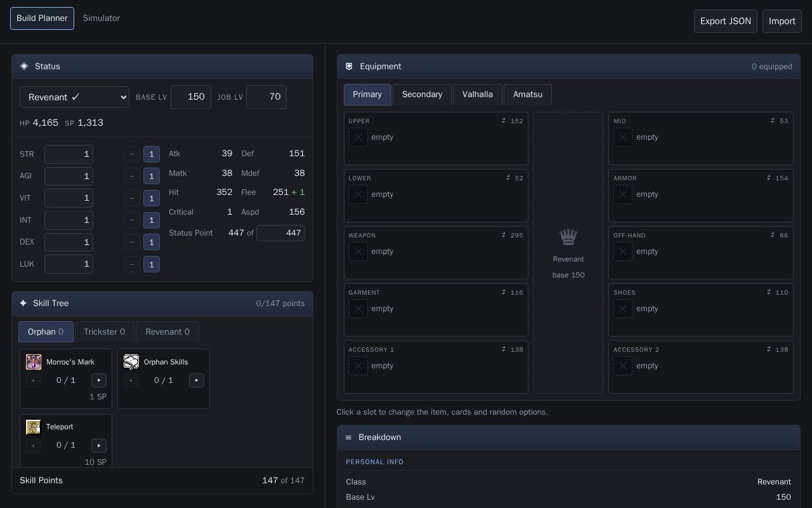Click the STR plus cost button

pyautogui.click(x=152, y=154)
